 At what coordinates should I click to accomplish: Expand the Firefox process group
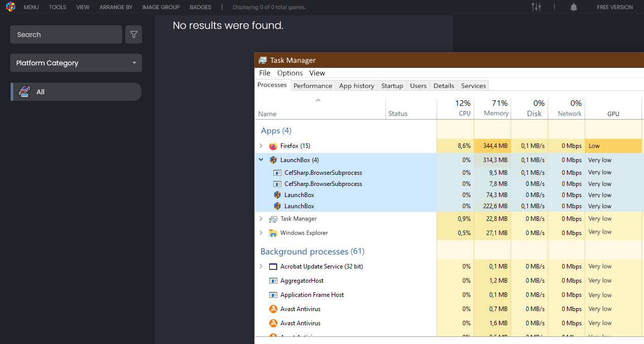coord(261,146)
